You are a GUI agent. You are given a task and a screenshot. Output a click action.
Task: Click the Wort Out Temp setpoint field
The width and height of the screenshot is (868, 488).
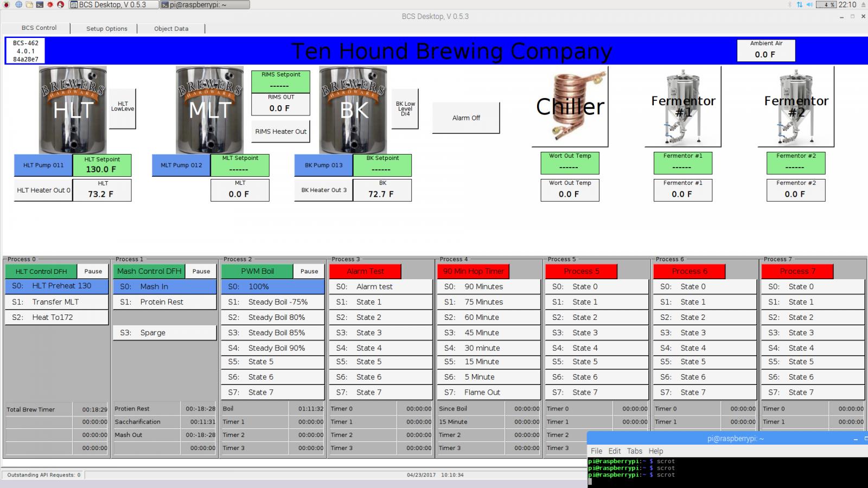tap(570, 163)
